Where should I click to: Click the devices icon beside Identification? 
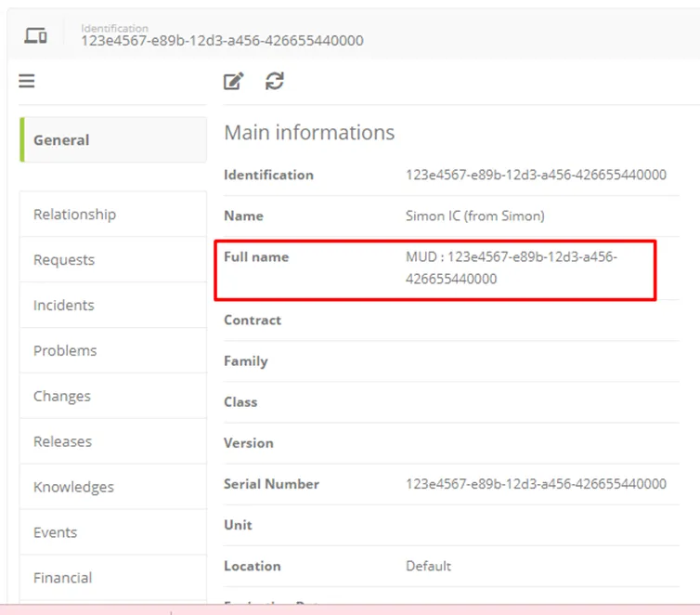(35, 35)
